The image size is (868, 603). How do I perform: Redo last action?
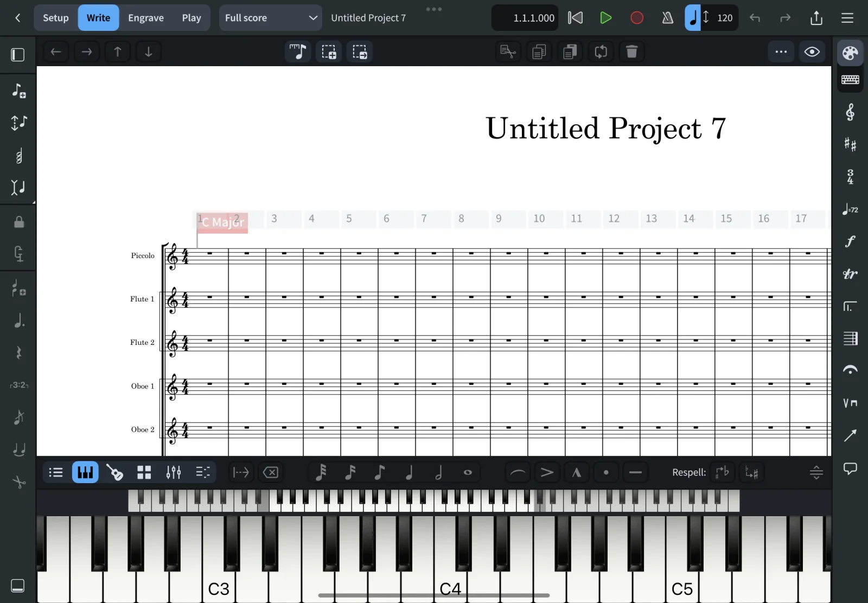(x=785, y=18)
